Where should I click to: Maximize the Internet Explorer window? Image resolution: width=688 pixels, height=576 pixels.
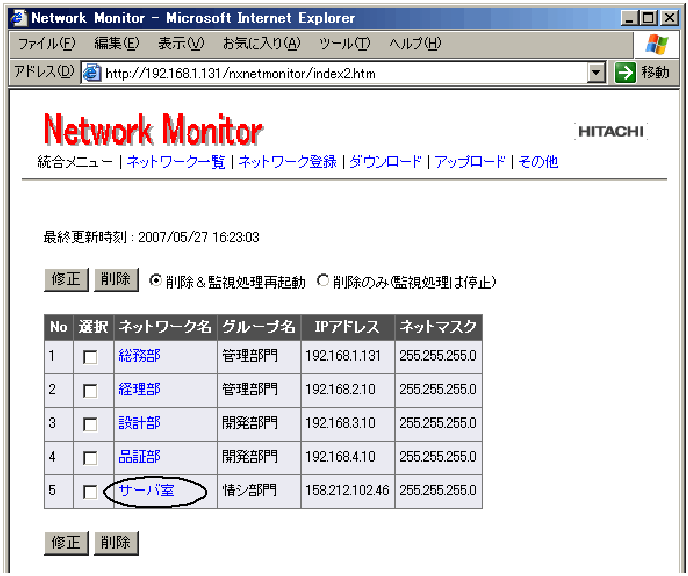(x=649, y=18)
